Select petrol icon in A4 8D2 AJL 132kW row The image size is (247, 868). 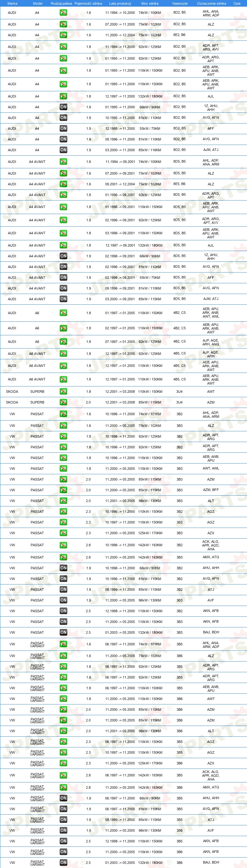(63, 96)
